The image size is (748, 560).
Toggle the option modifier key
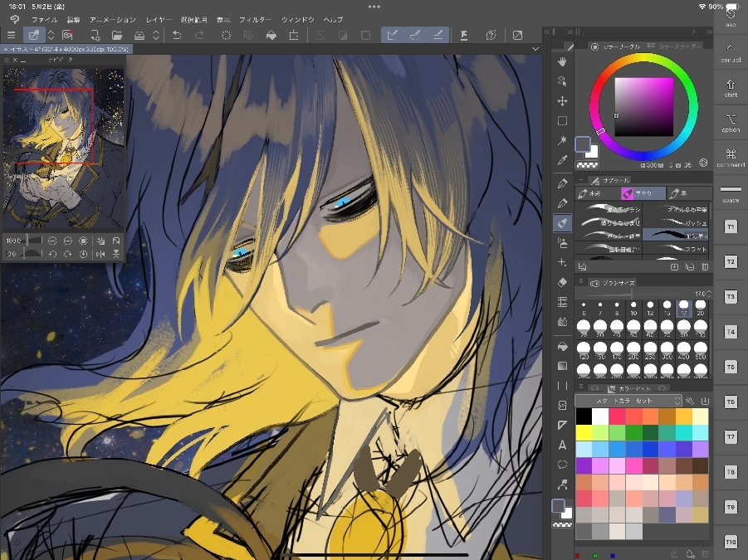pyautogui.click(x=731, y=123)
